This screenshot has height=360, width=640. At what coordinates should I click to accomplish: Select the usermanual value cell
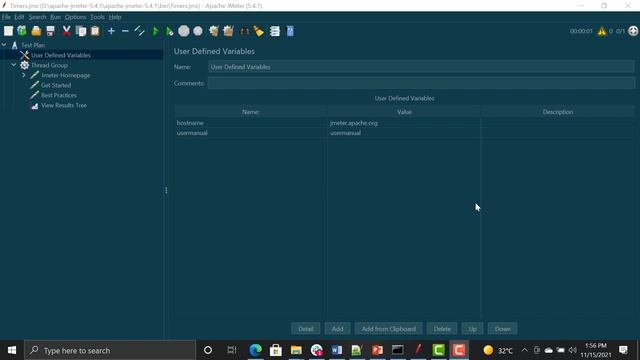click(x=404, y=133)
